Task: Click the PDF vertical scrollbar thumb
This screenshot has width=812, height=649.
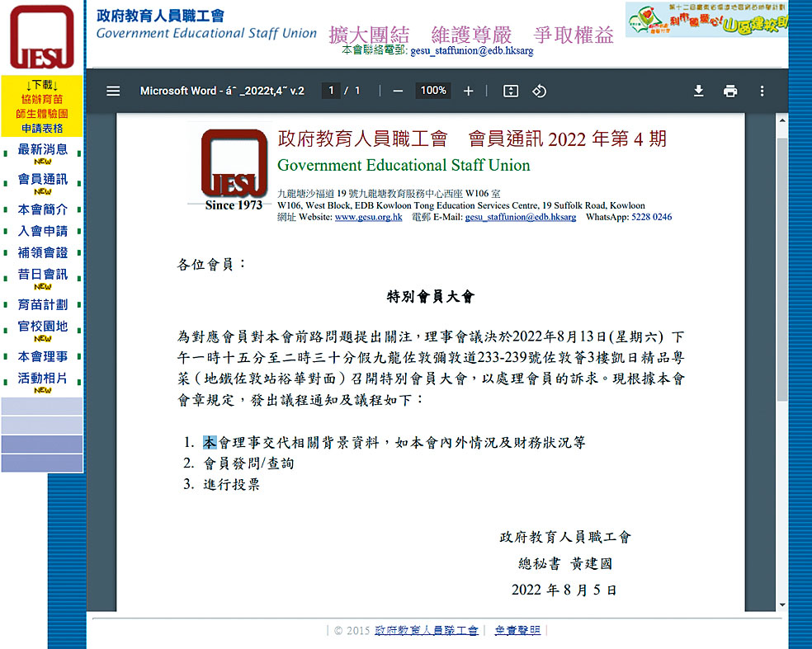Action: tap(782, 269)
